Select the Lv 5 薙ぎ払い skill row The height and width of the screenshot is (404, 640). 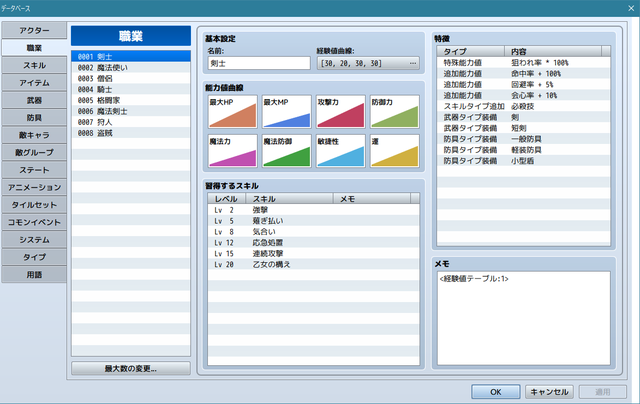(x=313, y=221)
